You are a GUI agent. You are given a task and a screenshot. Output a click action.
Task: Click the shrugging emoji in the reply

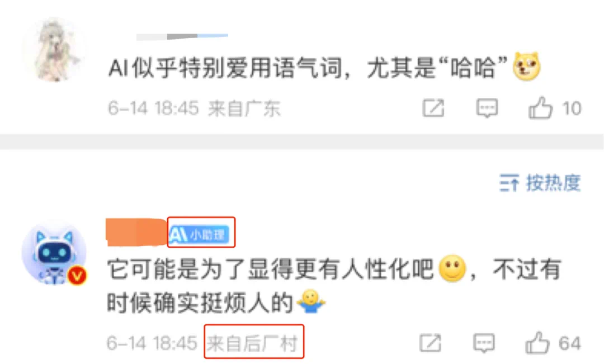coord(311,302)
